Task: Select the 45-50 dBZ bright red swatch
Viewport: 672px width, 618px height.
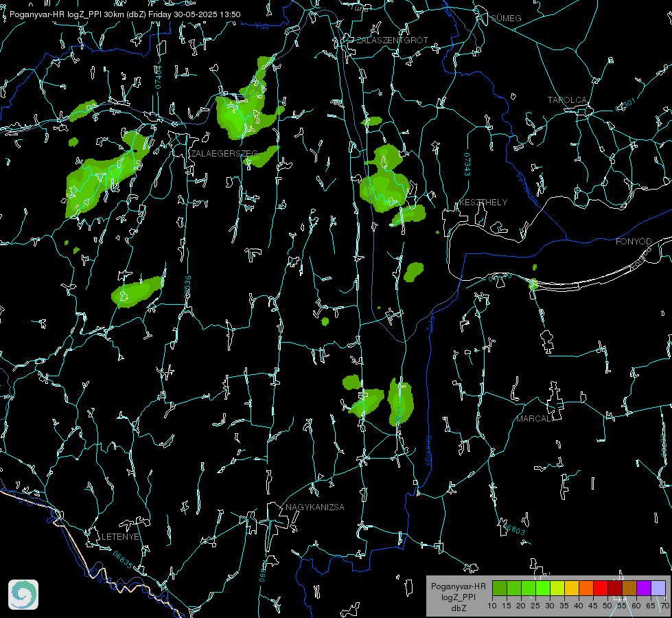Action: 601,588
